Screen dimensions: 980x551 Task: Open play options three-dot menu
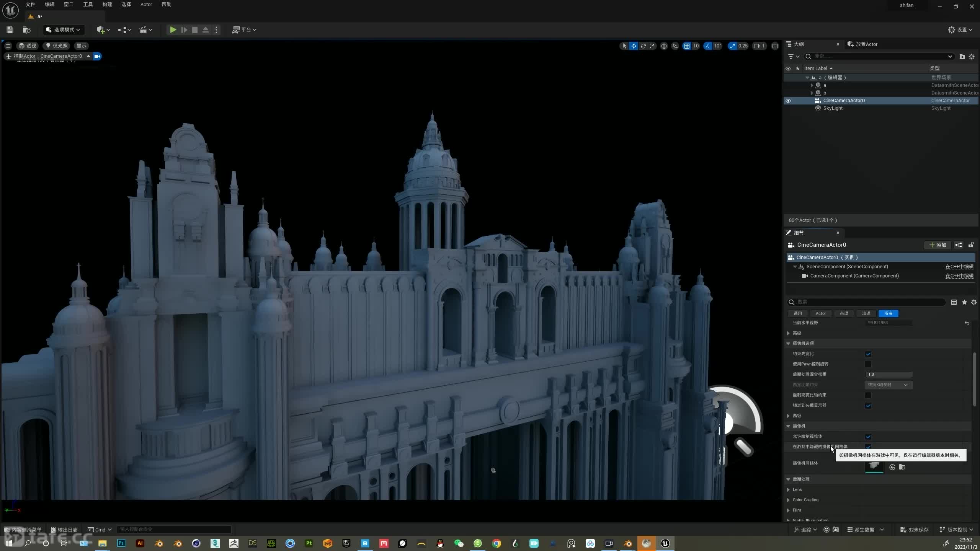tap(216, 30)
